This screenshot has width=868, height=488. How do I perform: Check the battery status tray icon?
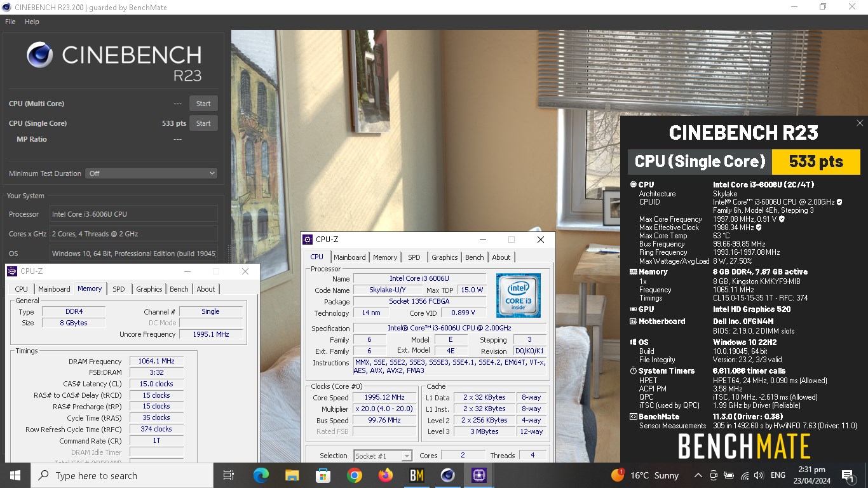click(x=729, y=475)
